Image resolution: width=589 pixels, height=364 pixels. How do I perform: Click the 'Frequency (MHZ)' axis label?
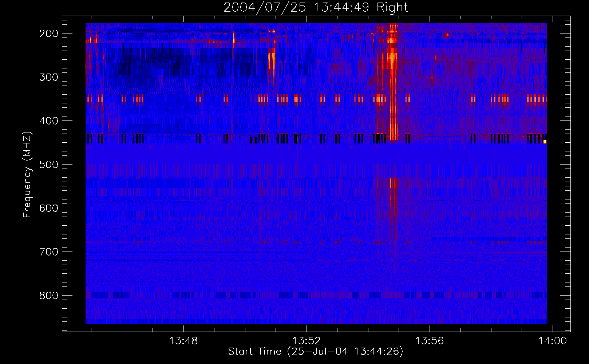(27, 174)
